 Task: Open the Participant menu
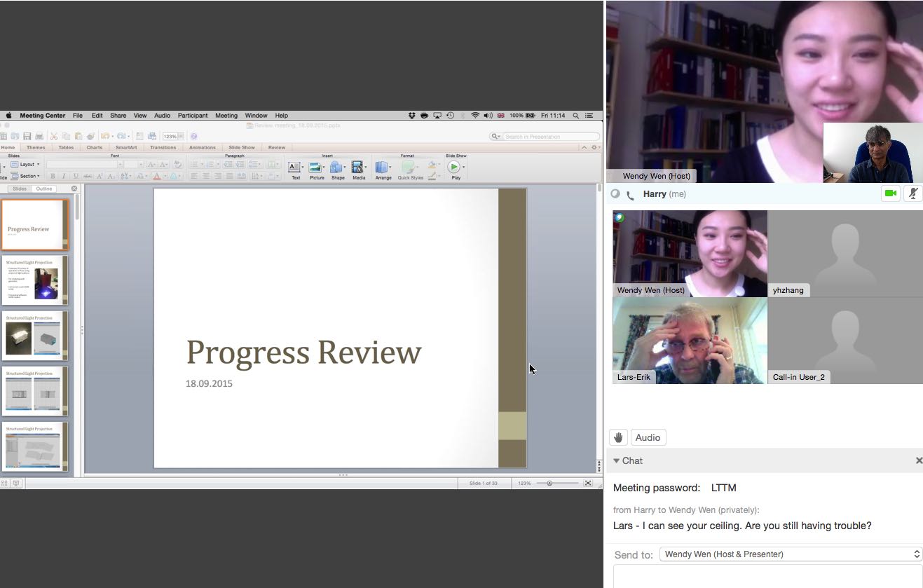coord(192,115)
